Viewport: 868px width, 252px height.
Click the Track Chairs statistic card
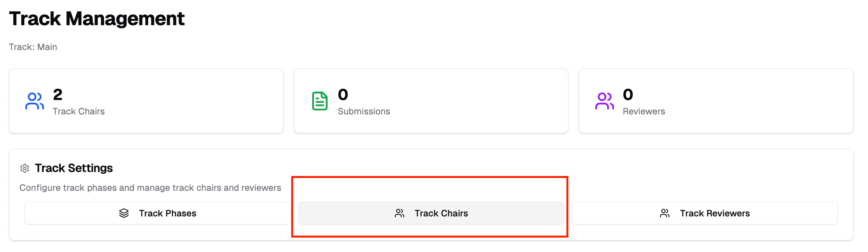pyautogui.click(x=146, y=101)
